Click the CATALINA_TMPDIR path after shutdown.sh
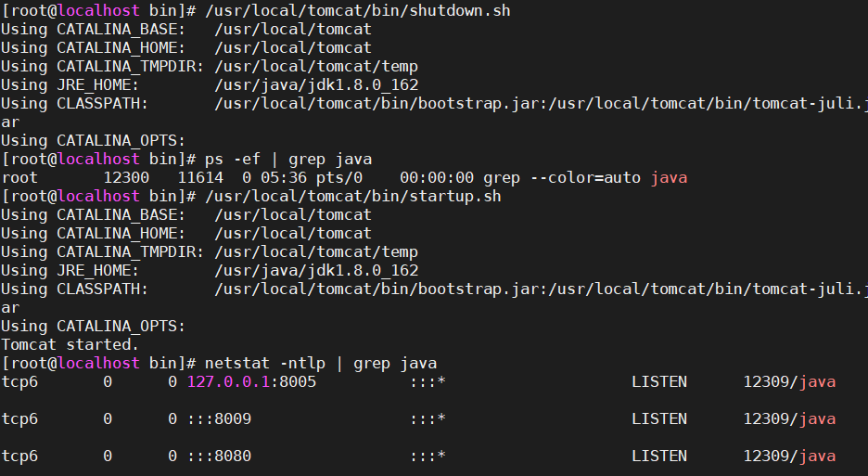 [316, 66]
